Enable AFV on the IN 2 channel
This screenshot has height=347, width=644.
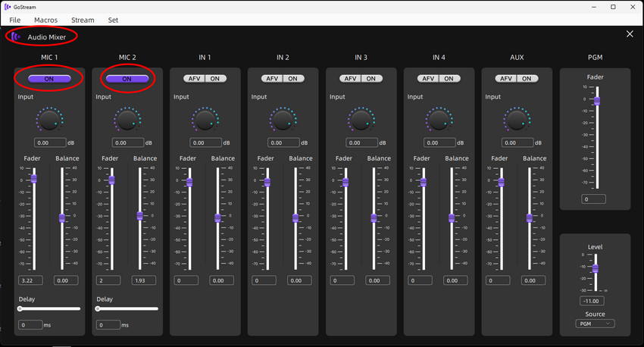tap(272, 79)
